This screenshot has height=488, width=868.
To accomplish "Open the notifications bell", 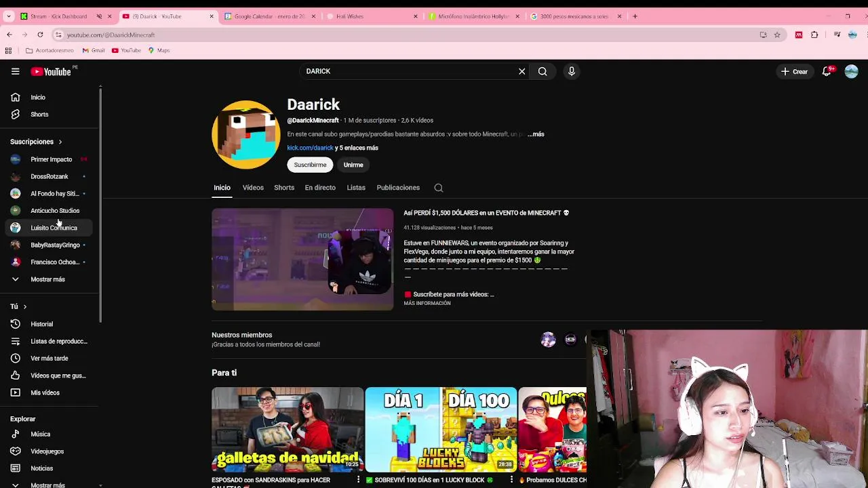I will coord(827,71).
